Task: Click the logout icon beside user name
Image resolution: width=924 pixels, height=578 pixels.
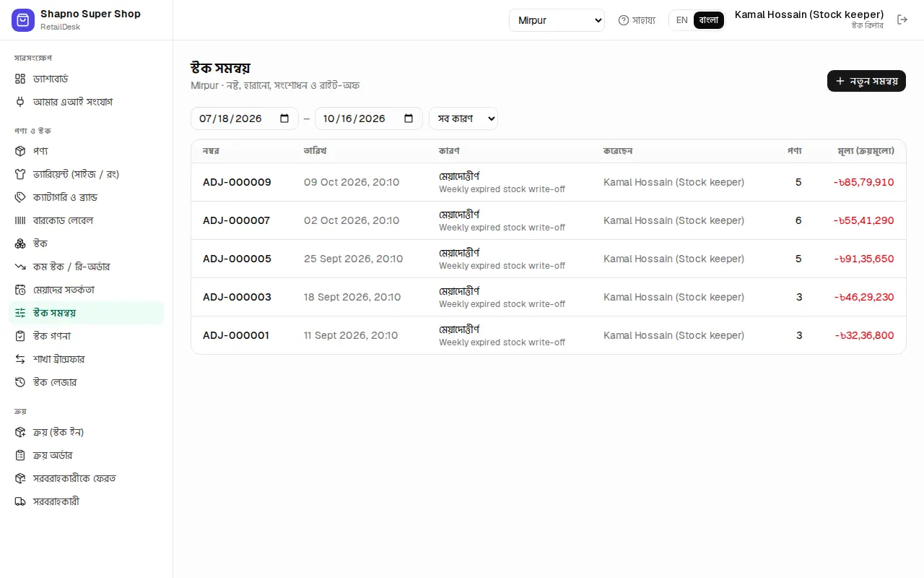Action: click(902, 20)
